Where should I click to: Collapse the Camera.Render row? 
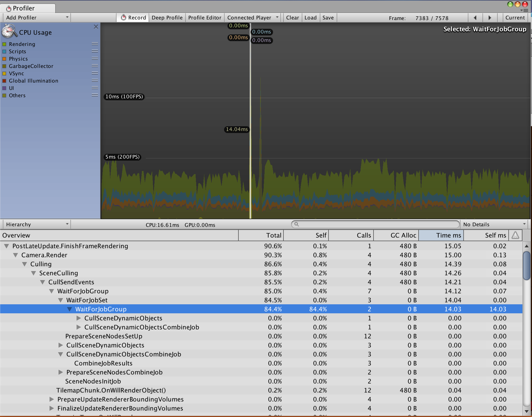tap(15, 255)
